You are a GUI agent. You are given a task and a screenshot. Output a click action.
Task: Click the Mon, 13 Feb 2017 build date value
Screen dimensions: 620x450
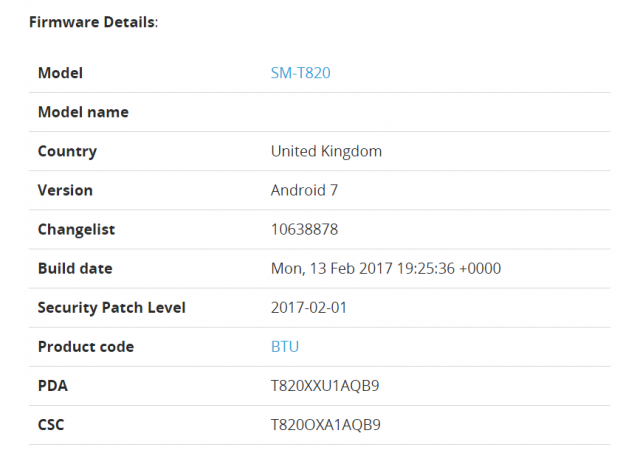pos(386,268)
